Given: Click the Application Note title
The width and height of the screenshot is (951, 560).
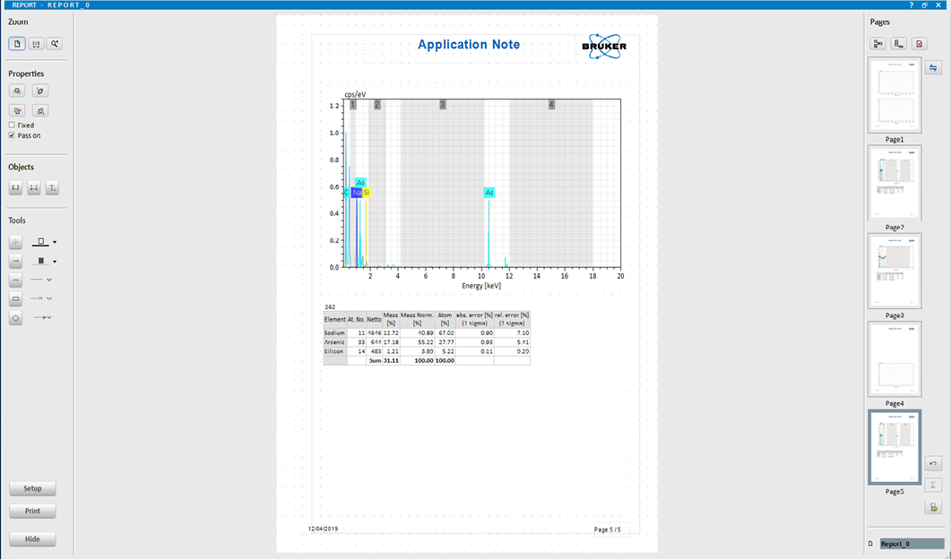Looking at the screenshot, I should [x=469, y=44].
